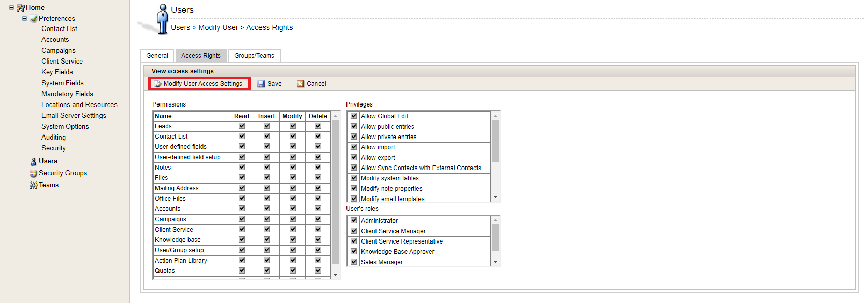Click the Permissions list scrollbar thumb
This screenshot has height=303, width=868.
[x=335, y=191]
